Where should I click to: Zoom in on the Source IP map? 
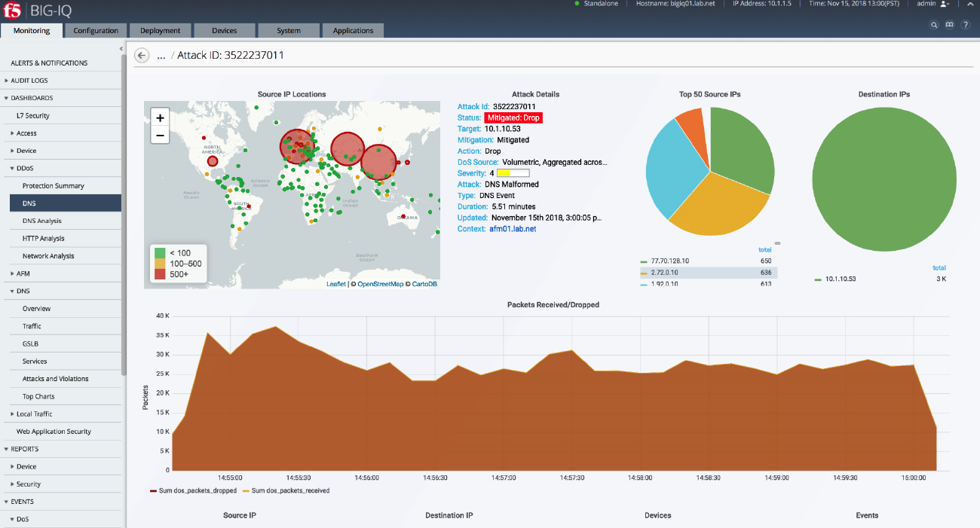pos(160,118)
